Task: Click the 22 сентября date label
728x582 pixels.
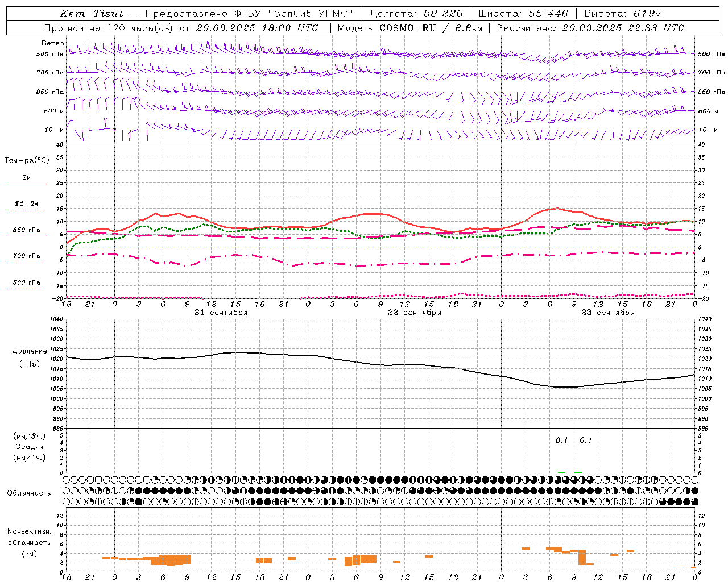Action: click(415, 313)
